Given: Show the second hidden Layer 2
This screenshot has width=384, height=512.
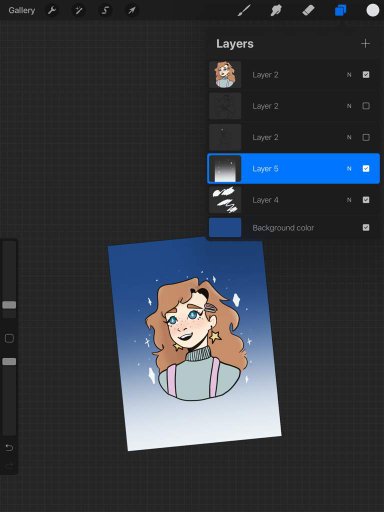Looking at the screenshot, I should click(366, 137).
